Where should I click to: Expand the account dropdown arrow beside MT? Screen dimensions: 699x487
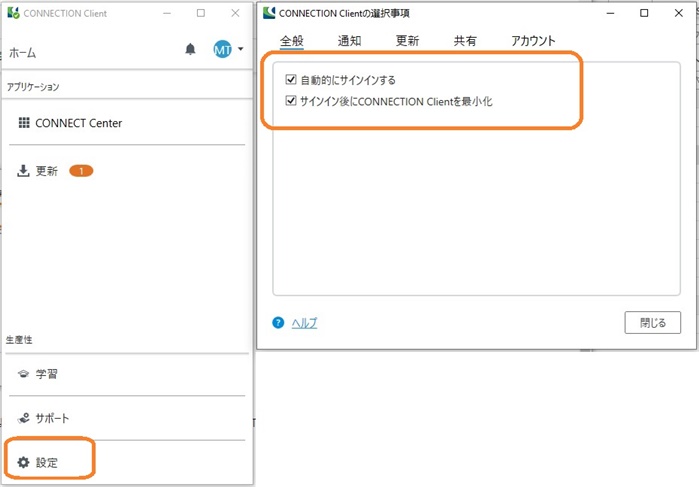tap(241, 49)
